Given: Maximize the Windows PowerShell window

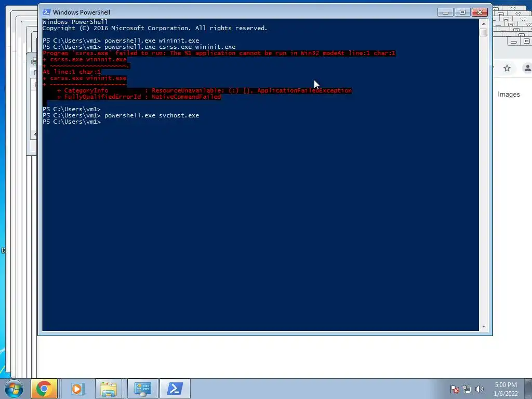Looking at the screenshot, I should (x=462, y=12).
